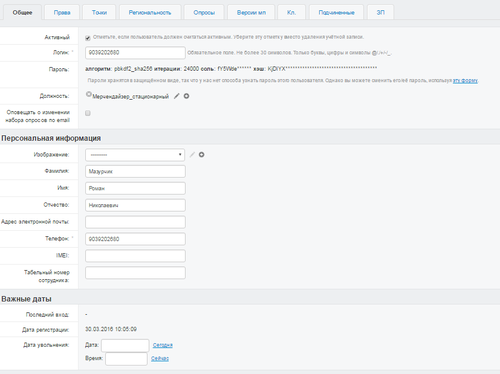Open the Подчиненные tab
Image resolution: width=500 pixels, height=374 pixels.
(336, 13)
